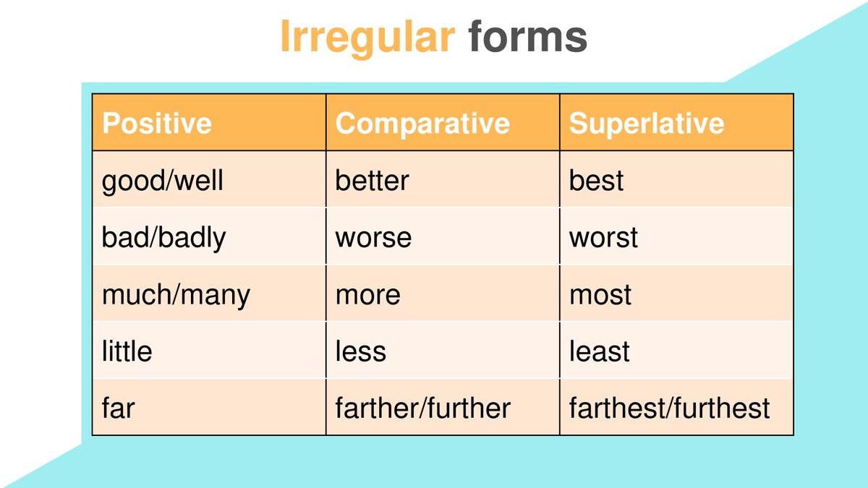Click the orange word Irregular in title

tap(367, 36)
